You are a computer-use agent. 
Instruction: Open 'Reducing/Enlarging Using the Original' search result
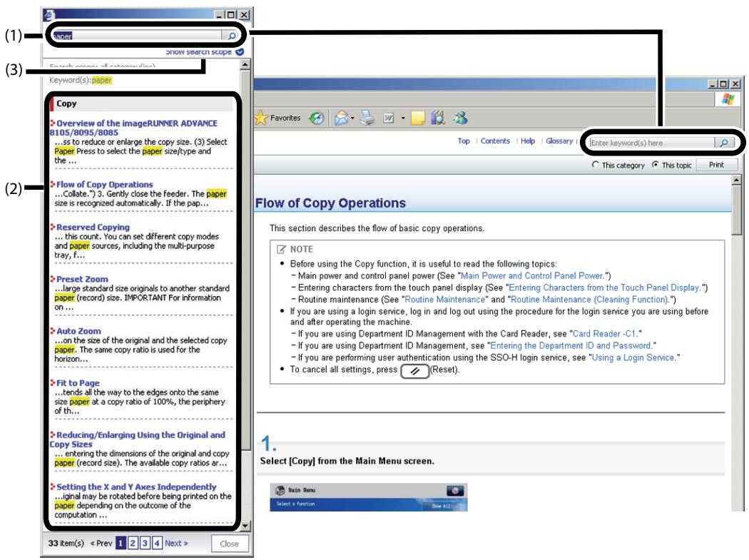pos(137,439)
